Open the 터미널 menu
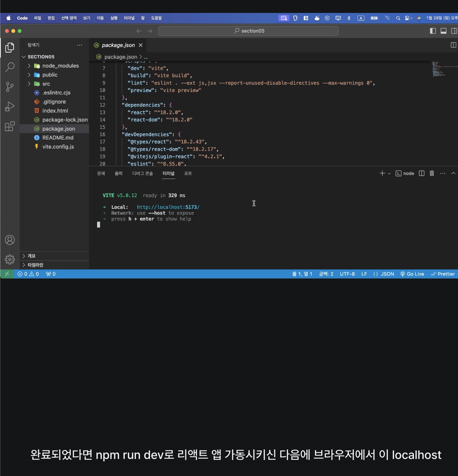Image resolution: width=458 pixels, height=476 pixels. tap(129, 18)
